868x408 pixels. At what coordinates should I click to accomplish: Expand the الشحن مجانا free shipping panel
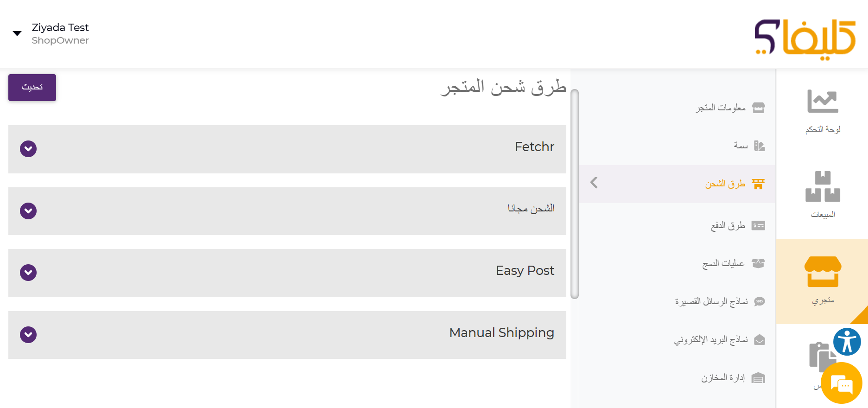28,211
